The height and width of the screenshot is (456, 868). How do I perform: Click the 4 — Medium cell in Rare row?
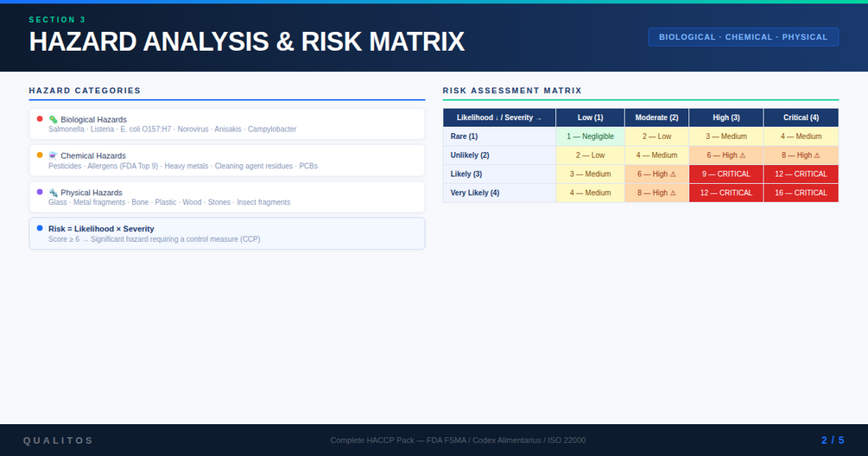pyautogui.click(x=801, y=136)
